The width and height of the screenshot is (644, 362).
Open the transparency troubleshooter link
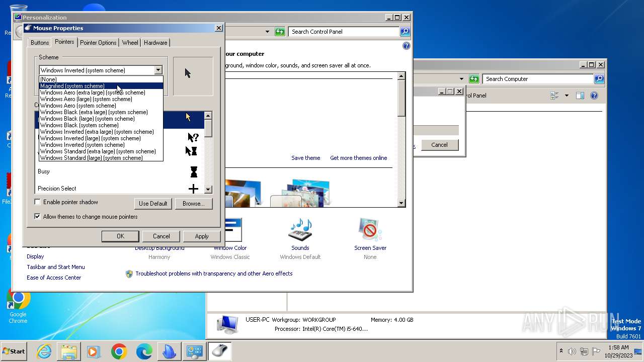click(x=214, y=274)
